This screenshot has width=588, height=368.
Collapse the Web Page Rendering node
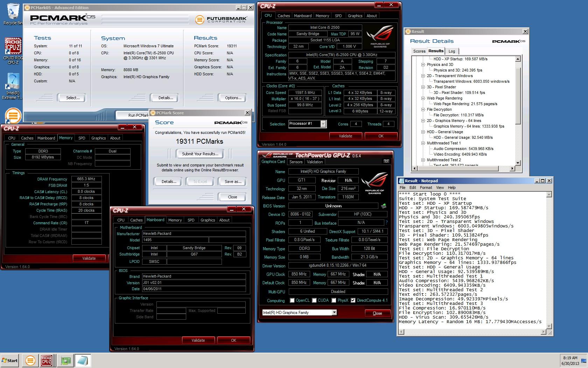tap(423, 98)
